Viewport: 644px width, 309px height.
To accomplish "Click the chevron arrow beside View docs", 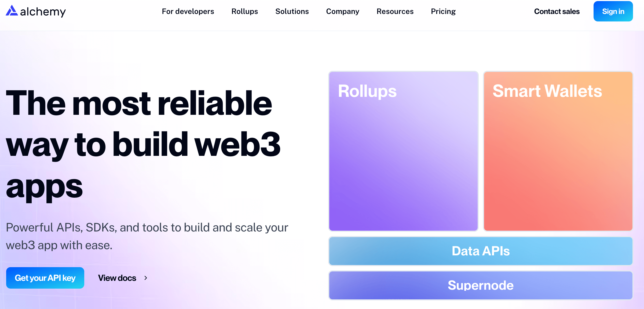I will pos(146,278).
